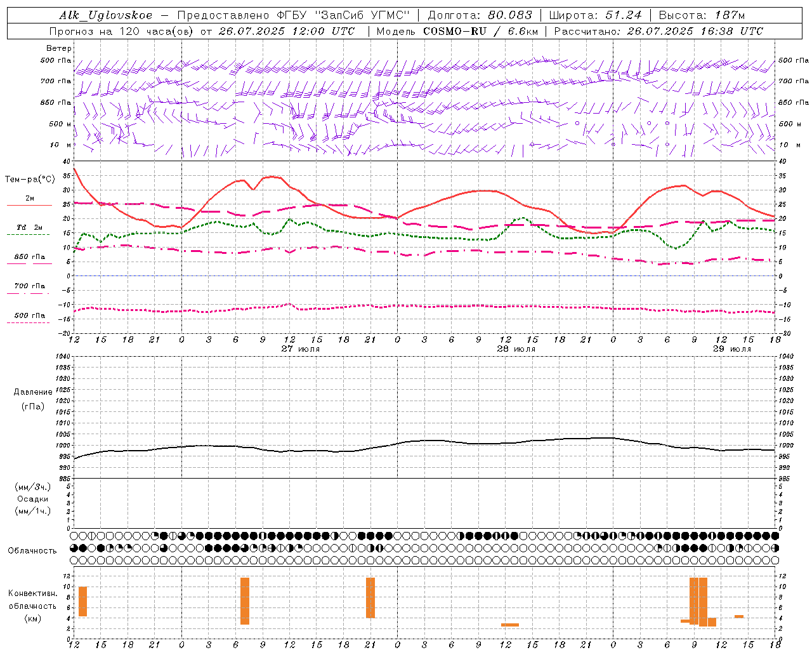This screenshot has width=812, height=650.
Task: Click the 'Модель COSMO-RU / 6.6км' text
Action: tap(457, 31)
